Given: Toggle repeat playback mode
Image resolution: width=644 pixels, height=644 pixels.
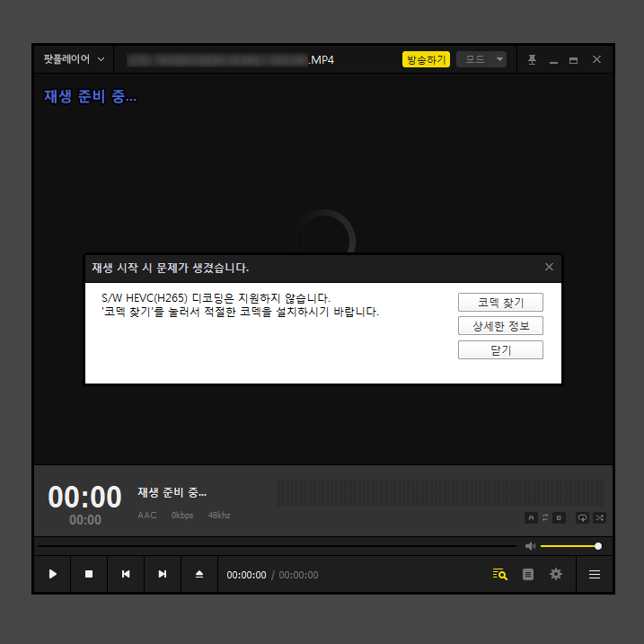Looking at the screenshot, I should [x=582, y=518].
